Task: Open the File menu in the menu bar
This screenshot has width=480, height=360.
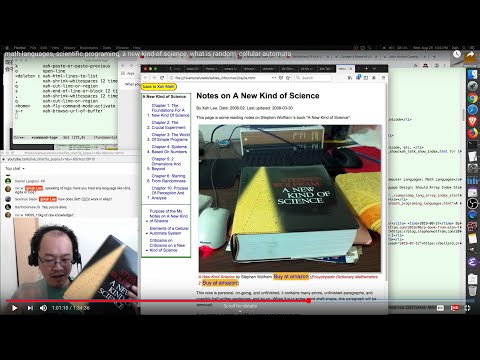Action: click(x=33, y=48)
